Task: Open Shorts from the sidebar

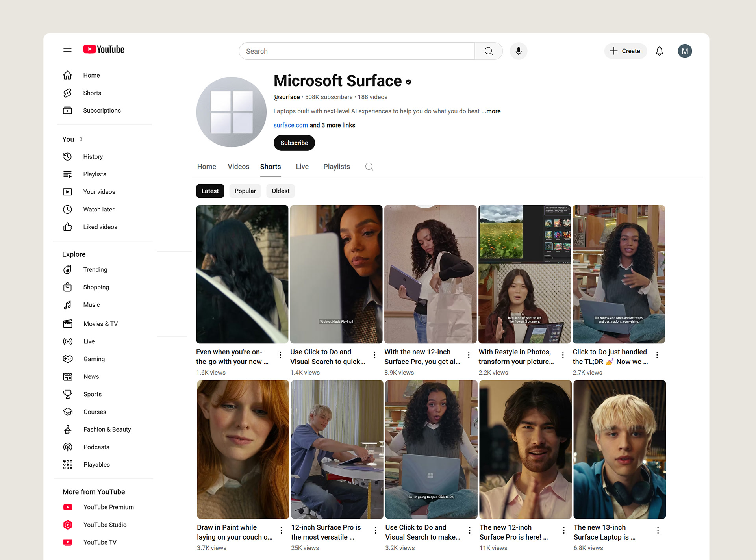Action: 92,93
